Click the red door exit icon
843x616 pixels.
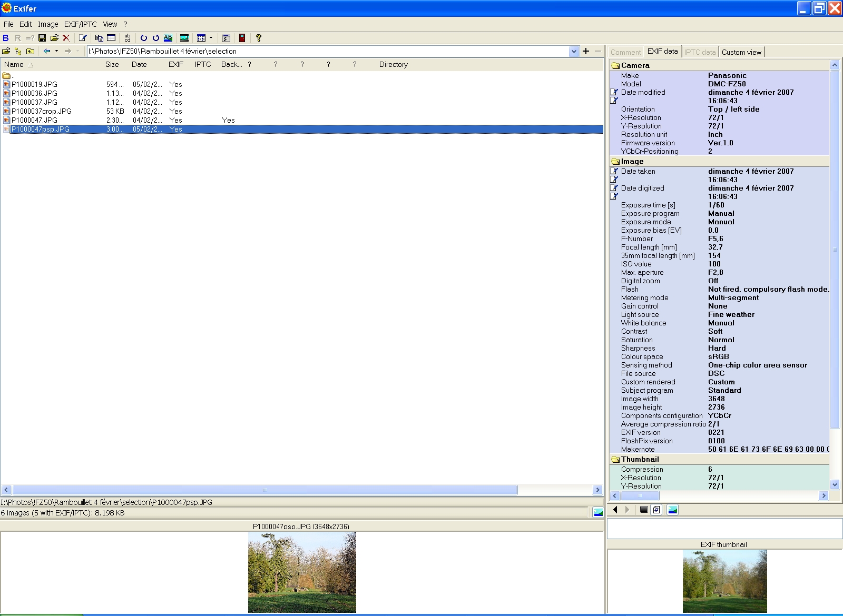coord(242,38)
